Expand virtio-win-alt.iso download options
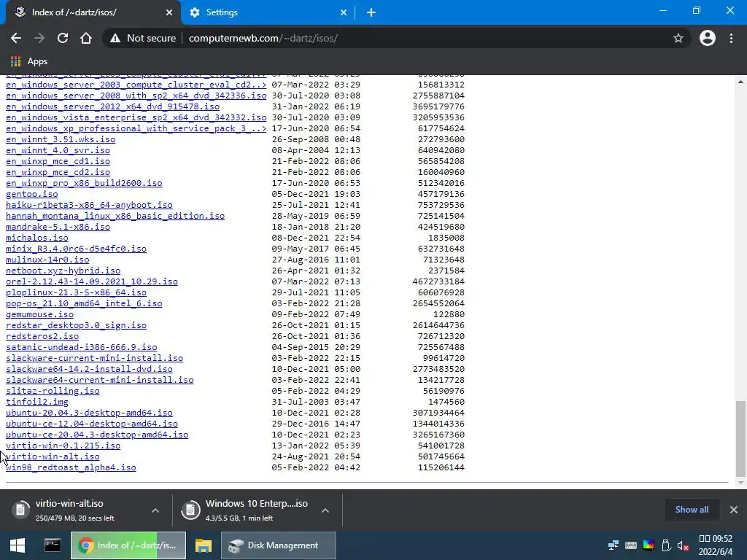 155,510
